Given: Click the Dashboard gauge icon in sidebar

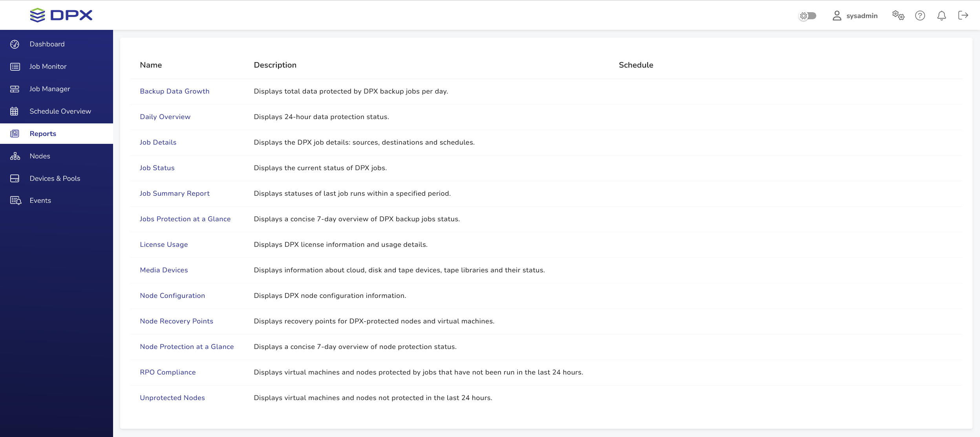Looking at the screenshot, I should [15, 44].
